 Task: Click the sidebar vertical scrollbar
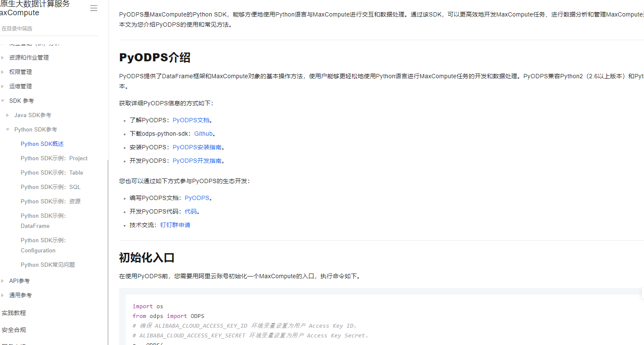coord(108,252)
